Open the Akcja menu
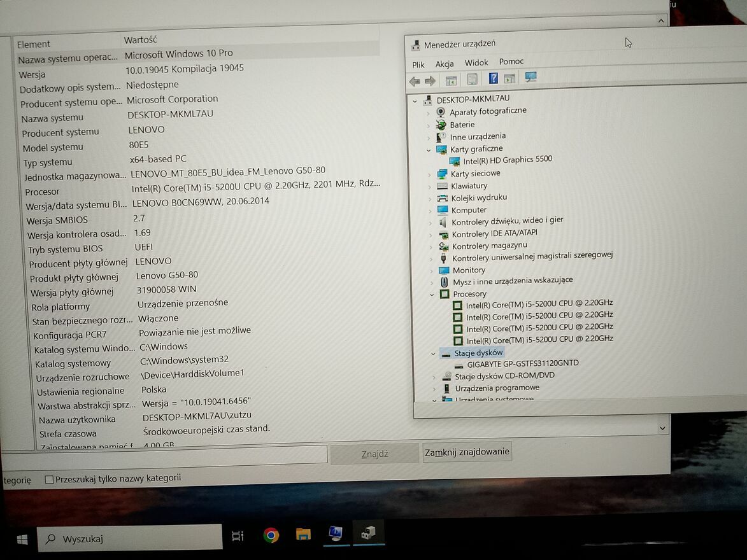The height and width of the screenshot is (560, 747). (445, 64)
